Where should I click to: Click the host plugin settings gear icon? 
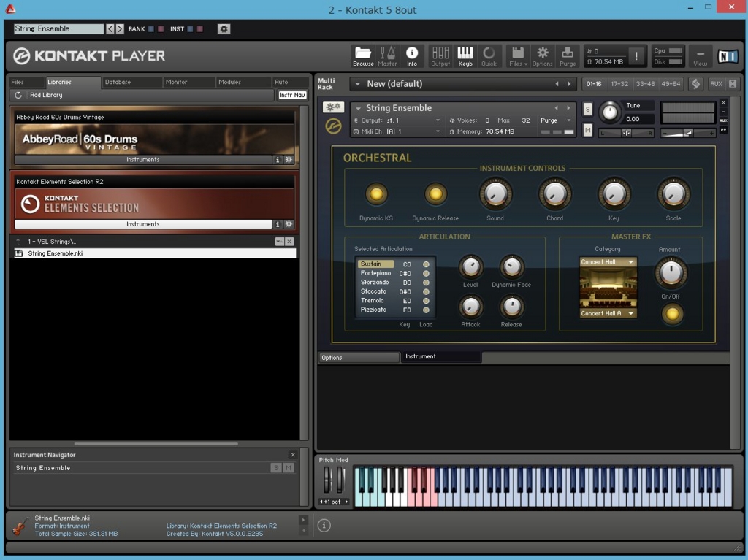tap(224, 29)
